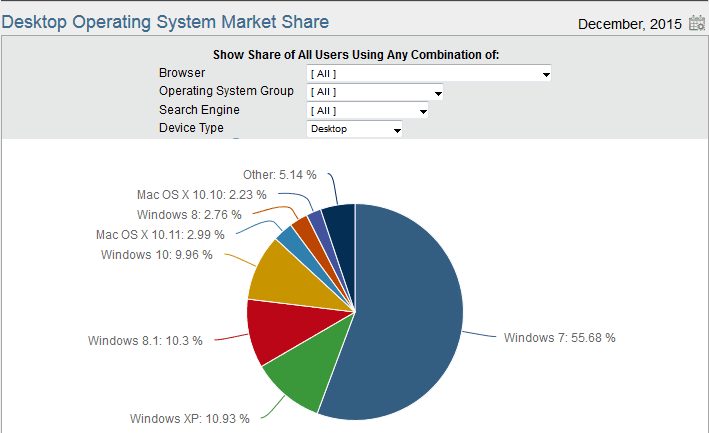This screenshot has width=709, height=433.
Task: Open the Browser dropdown
Action: click(429, 73)
